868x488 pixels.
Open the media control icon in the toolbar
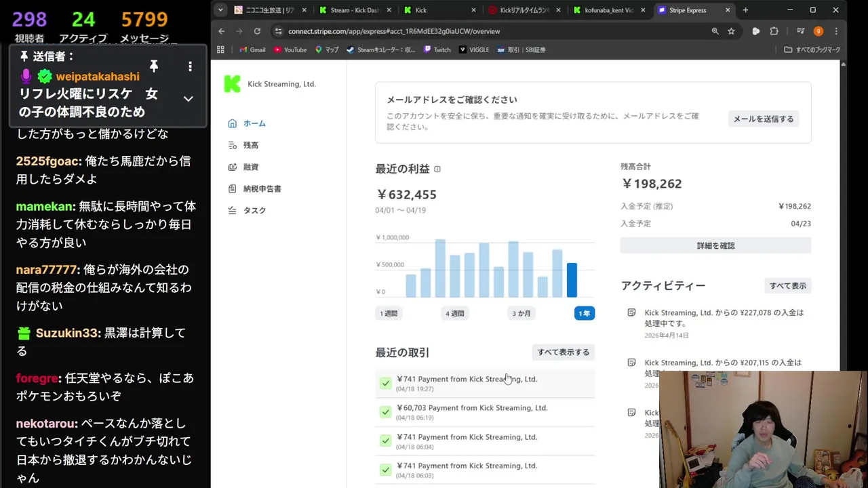[x=800, y=31]
